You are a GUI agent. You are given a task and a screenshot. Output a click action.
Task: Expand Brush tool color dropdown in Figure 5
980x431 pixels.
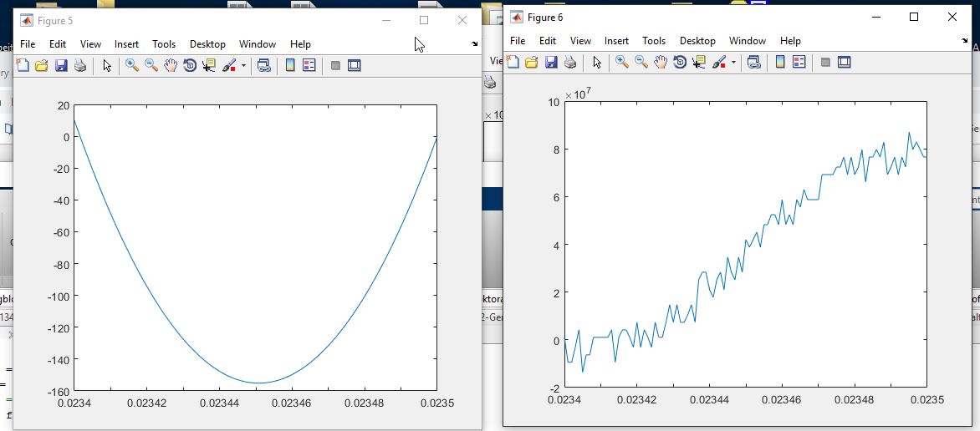pyautogui.click(x=243, y=65)
